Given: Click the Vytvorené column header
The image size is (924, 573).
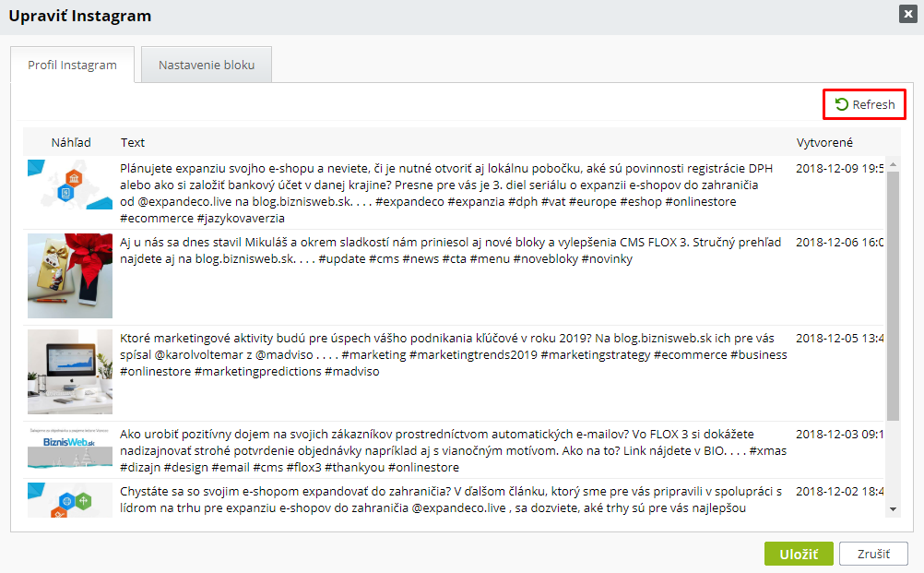Looking at the screenshot, I should [x=824, y=143].
